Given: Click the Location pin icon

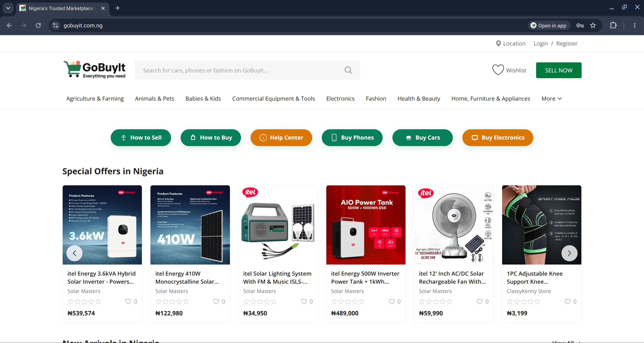Looking at the screenshot, I should 498,44.
